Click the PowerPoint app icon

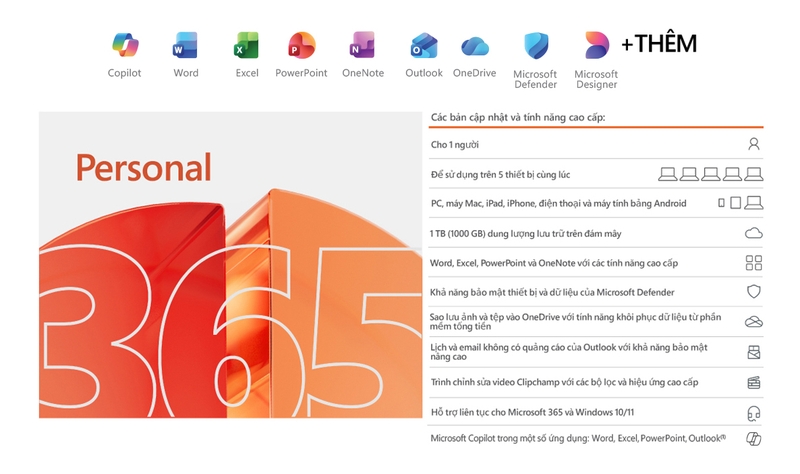click(x=302, y=45)
